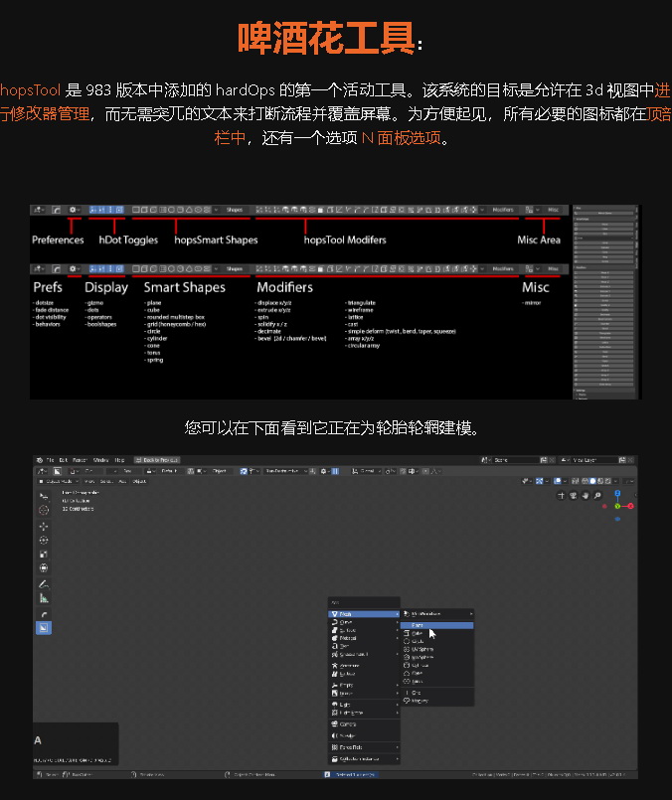Click the Back to Previous button
The width and height of the screenshot is (672, 800).
[157, 460]
